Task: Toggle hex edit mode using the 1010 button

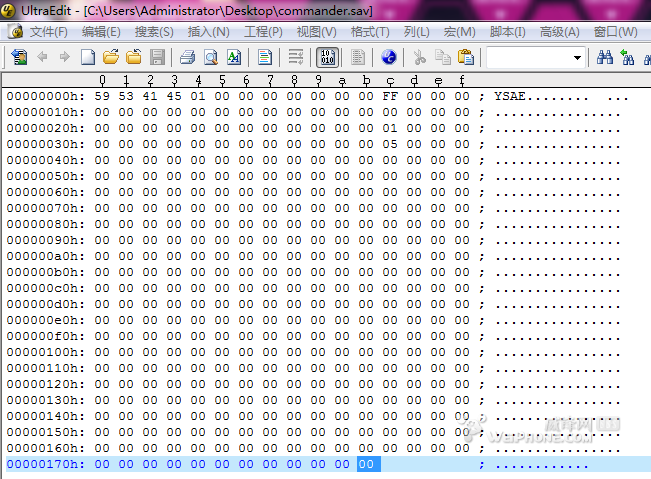Action: click(327, 57)
